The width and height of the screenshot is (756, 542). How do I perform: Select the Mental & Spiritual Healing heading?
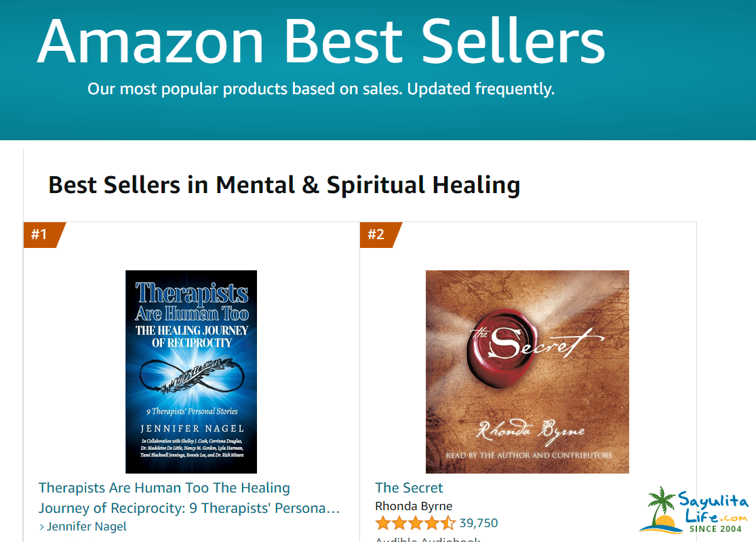[284, 185]
